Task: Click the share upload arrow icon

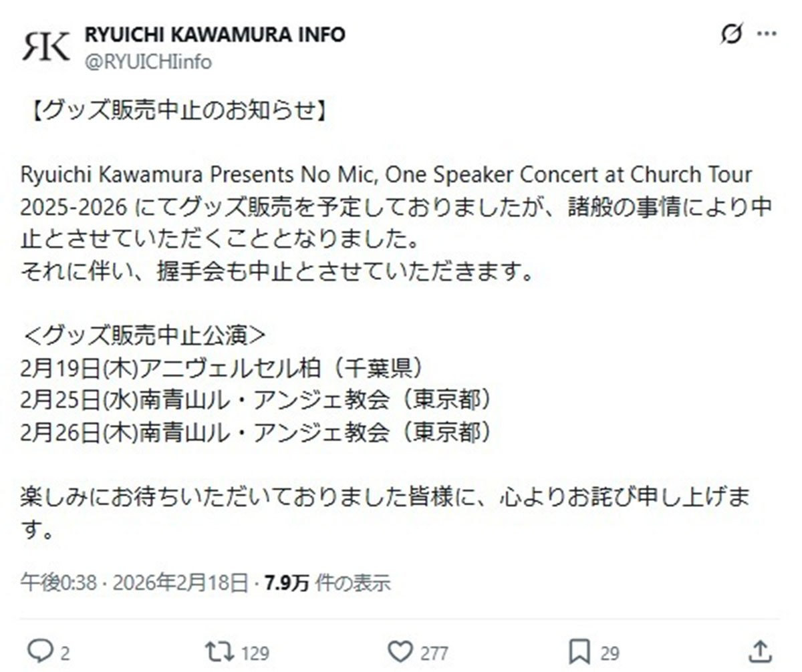Action: (760, 650)
